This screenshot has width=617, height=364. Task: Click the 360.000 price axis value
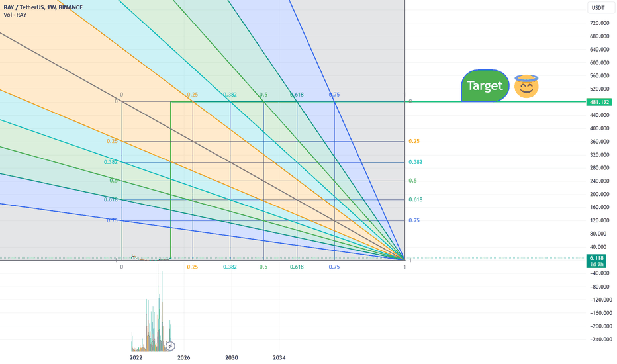(599, 142)
